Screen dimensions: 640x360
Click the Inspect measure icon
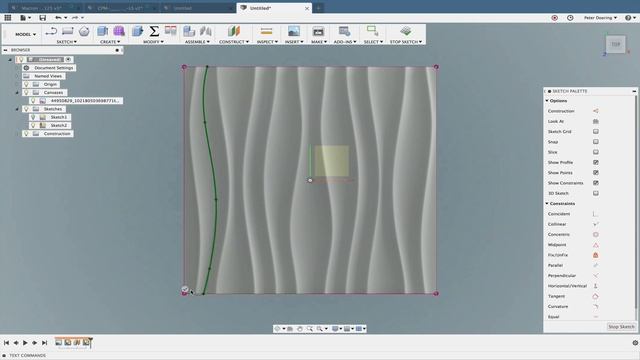266,31
